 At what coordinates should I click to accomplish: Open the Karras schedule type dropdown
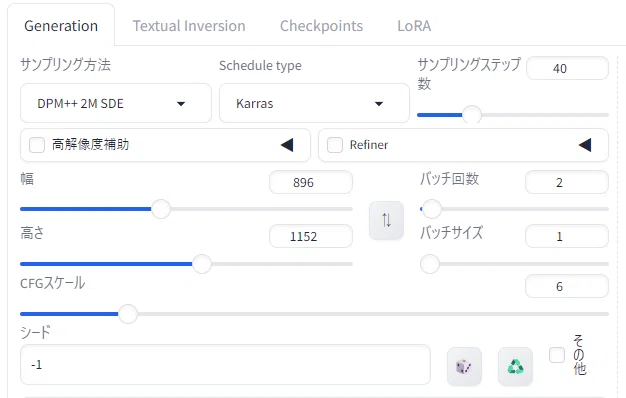point(314,103)
